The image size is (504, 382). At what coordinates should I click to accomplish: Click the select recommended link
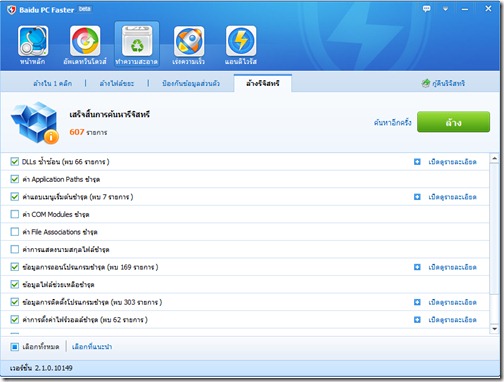pos(92,347)
